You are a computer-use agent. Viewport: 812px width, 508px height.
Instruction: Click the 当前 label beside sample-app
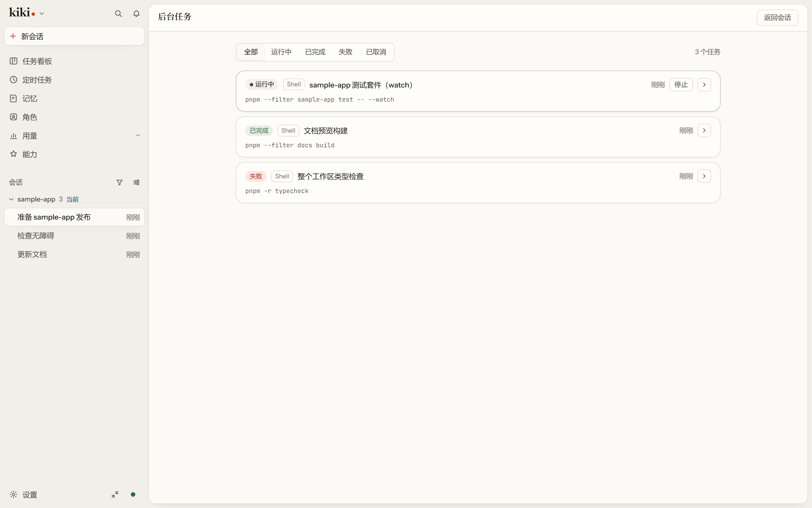72,200
